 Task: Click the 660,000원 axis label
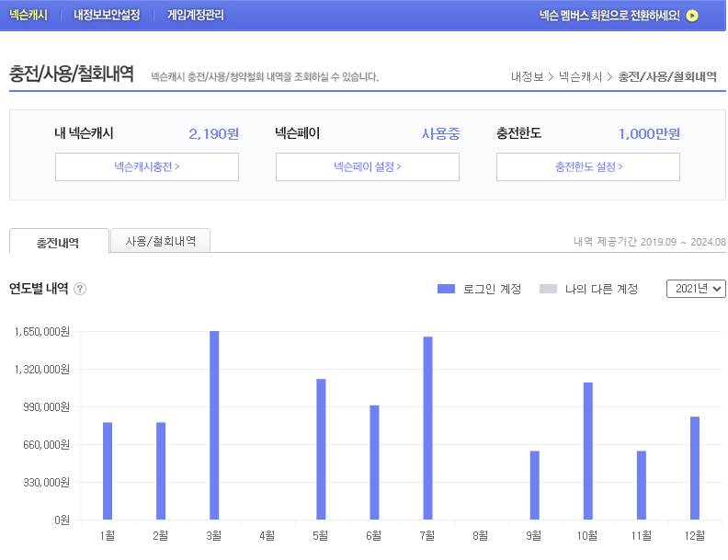[47, 445]
